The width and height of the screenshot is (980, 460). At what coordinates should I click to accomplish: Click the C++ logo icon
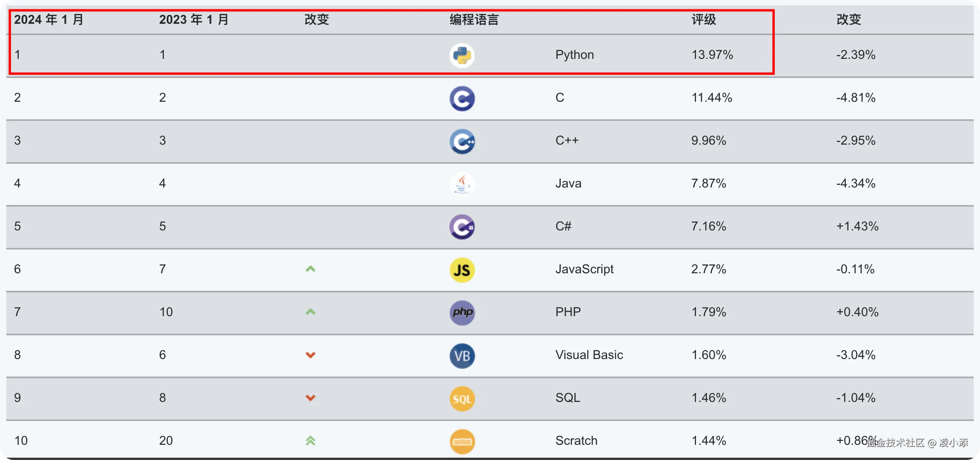point(462,141)
